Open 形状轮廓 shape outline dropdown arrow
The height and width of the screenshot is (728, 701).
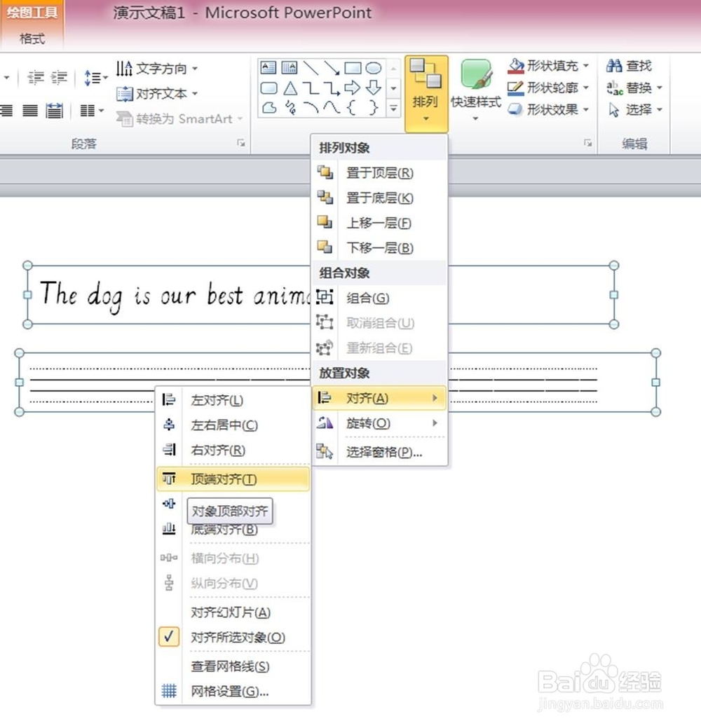coord(586,88)
